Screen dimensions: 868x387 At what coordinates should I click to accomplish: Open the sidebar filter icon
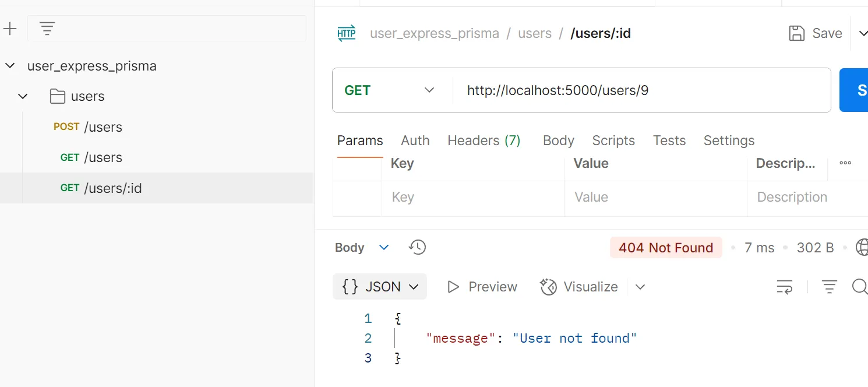47,28
